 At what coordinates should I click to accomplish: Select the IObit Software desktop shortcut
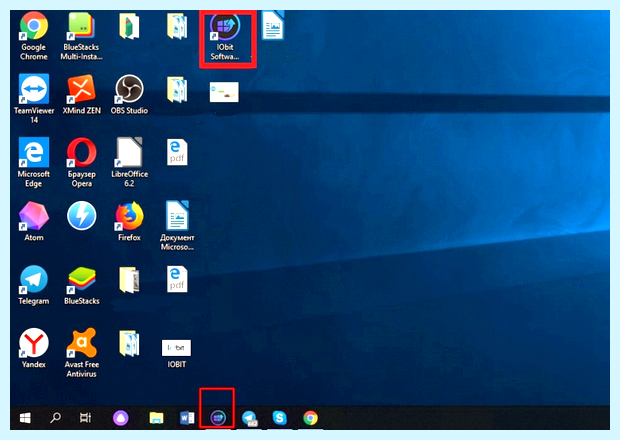tap(225, 36)
